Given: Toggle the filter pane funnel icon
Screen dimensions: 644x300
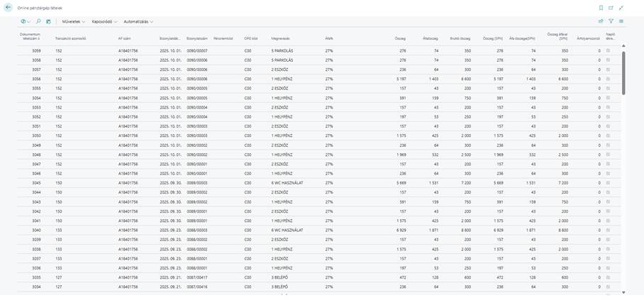Looking at the screenshot, I should (611, 21).
